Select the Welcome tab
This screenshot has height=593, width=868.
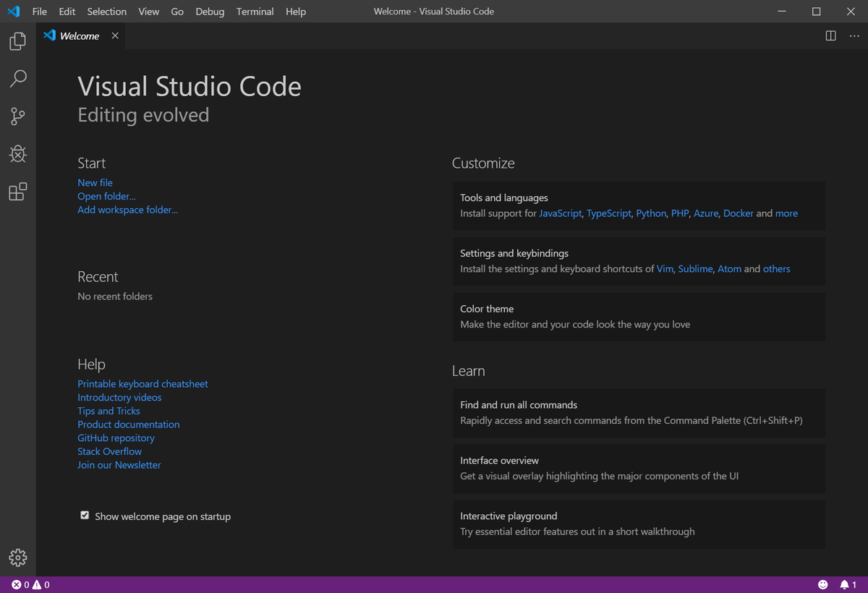click(80, 35)
